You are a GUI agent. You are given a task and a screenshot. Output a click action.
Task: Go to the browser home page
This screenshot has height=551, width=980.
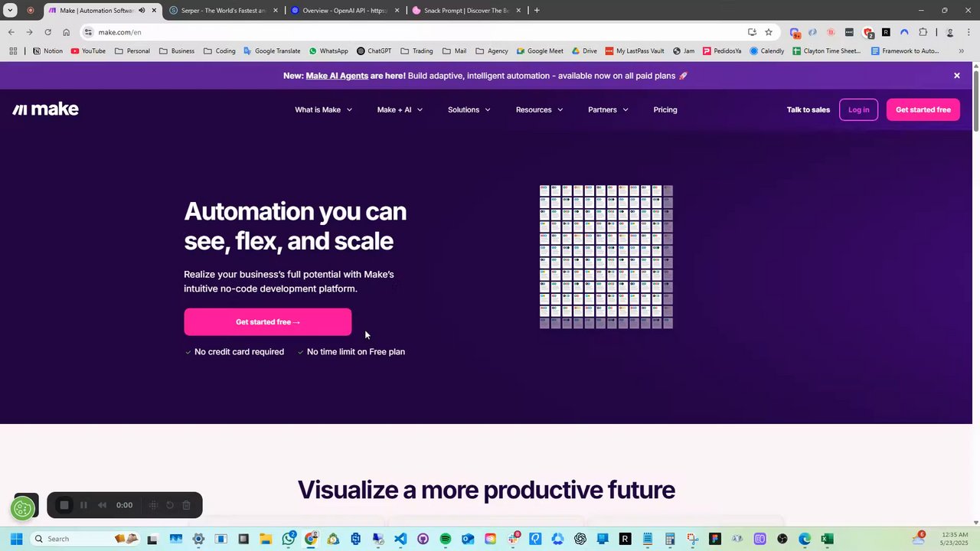(x=66, y=32)
